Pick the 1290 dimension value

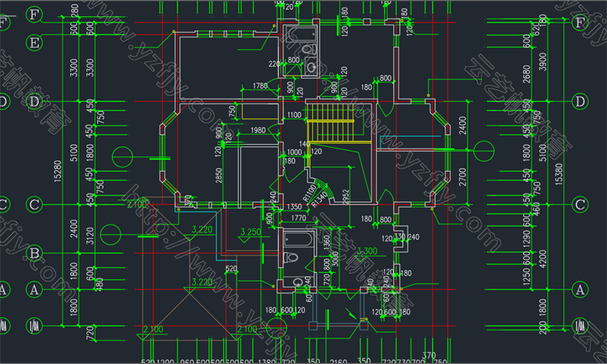pyautogui.click(x=527, y=240)
